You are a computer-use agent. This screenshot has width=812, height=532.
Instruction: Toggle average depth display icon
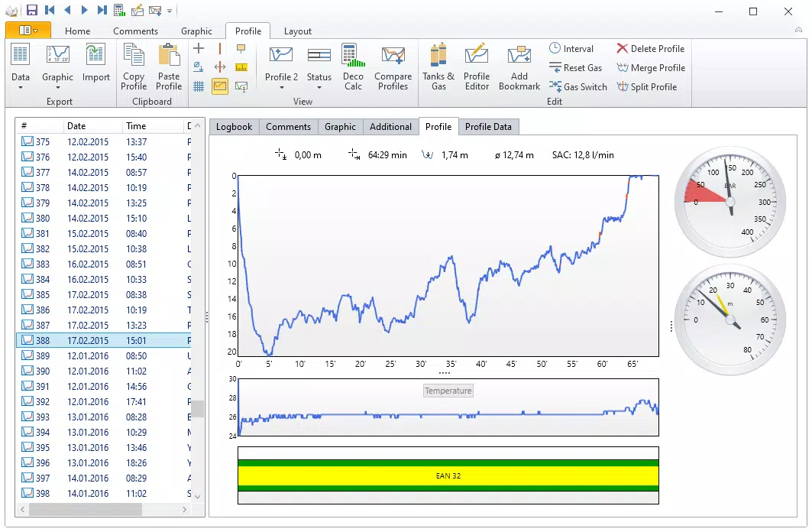[x=199, y=66]
